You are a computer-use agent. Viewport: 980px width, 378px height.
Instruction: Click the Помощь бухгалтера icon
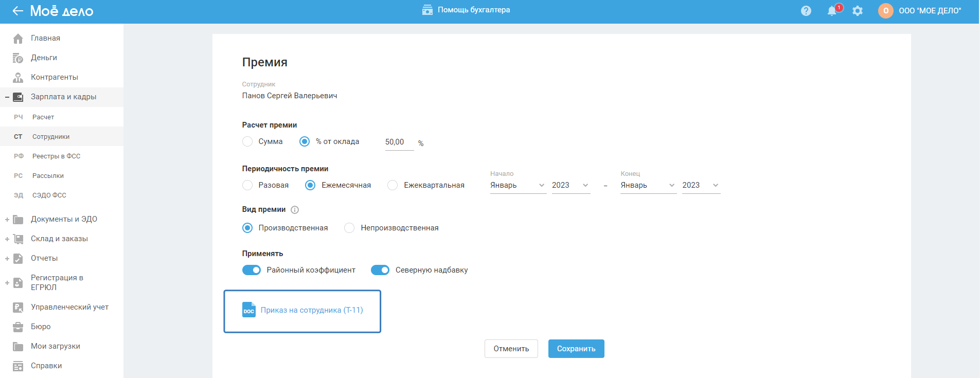coord(427,10)
